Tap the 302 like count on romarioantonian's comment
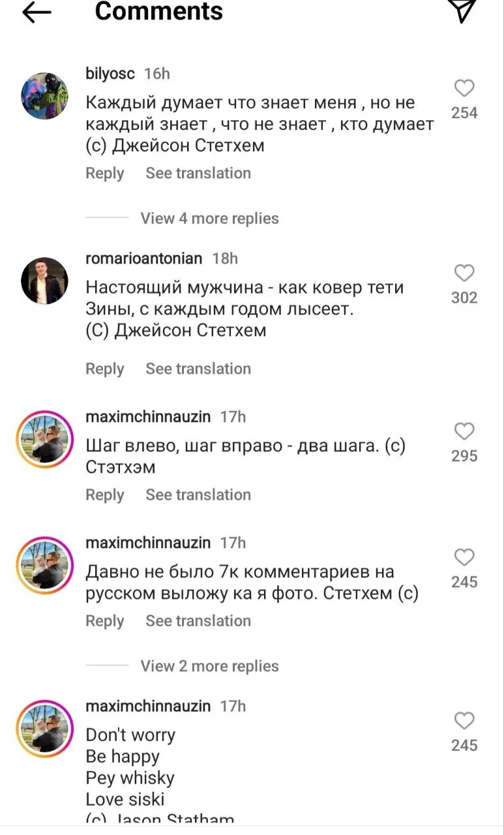The image size is (504, 835). (464, 298)
